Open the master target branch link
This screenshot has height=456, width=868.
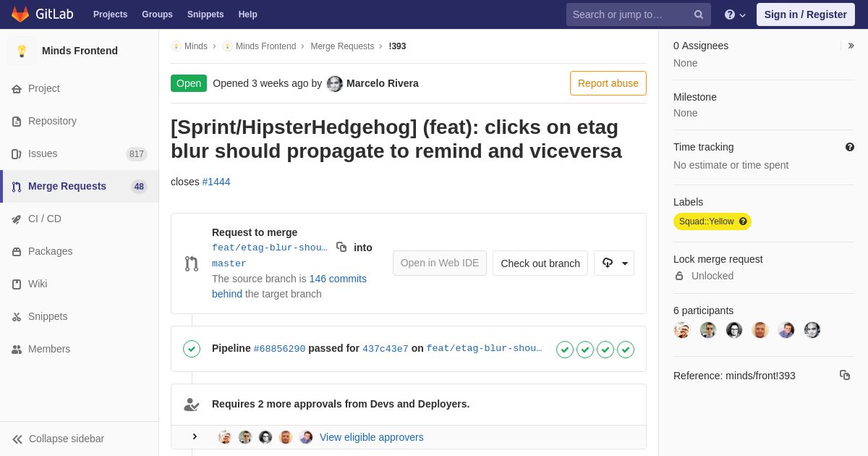tap(229, 263)
